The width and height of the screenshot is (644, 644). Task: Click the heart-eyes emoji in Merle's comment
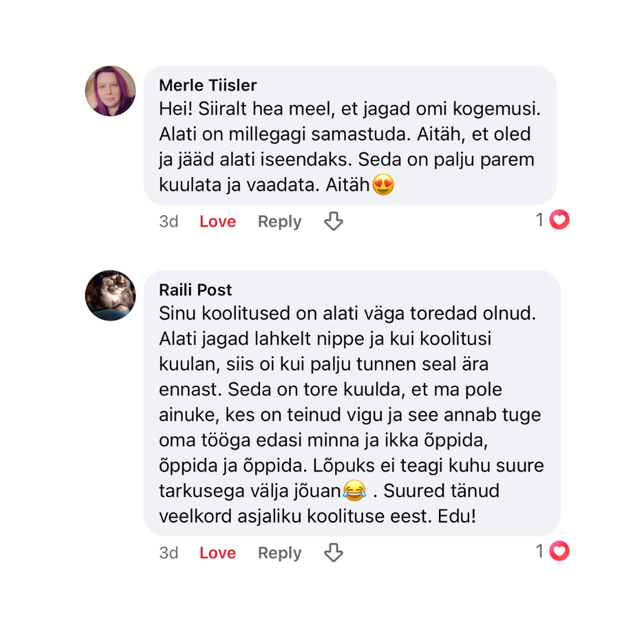383,186
